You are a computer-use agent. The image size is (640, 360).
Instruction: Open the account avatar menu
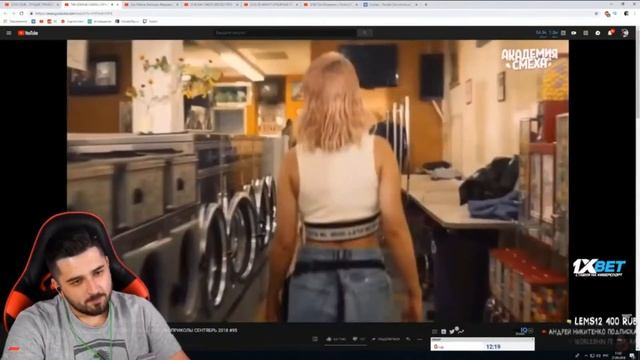[x=625, y=33]
